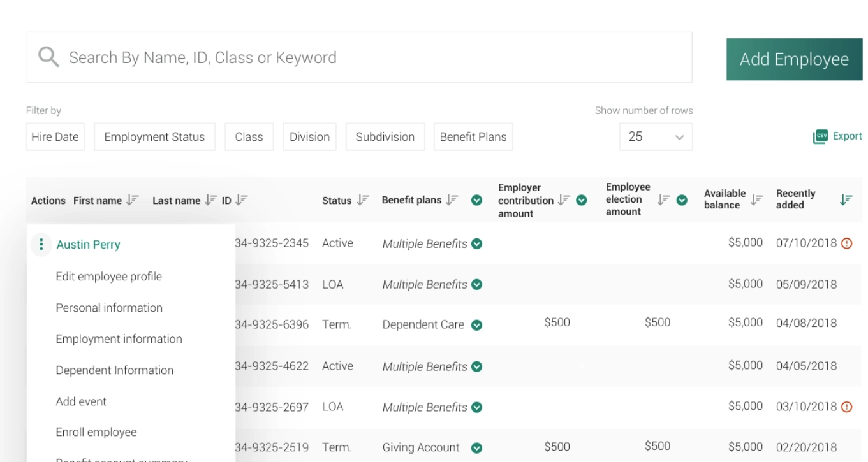Click the CSV Export icon
Image resolution: width=868 pixels, height=462 pixels.
point(821,136)
